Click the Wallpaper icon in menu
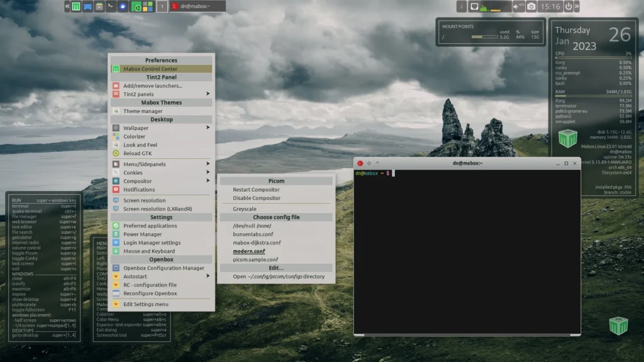 click(x=116, y=128)
